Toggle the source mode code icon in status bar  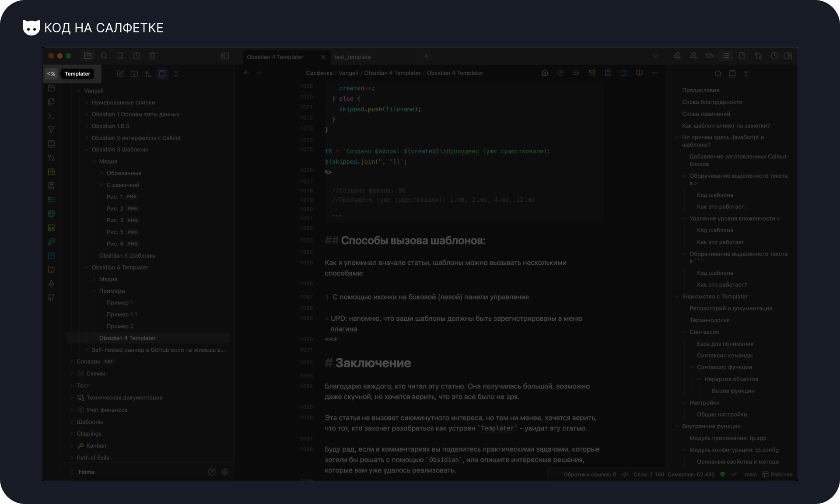coord(625,474)
